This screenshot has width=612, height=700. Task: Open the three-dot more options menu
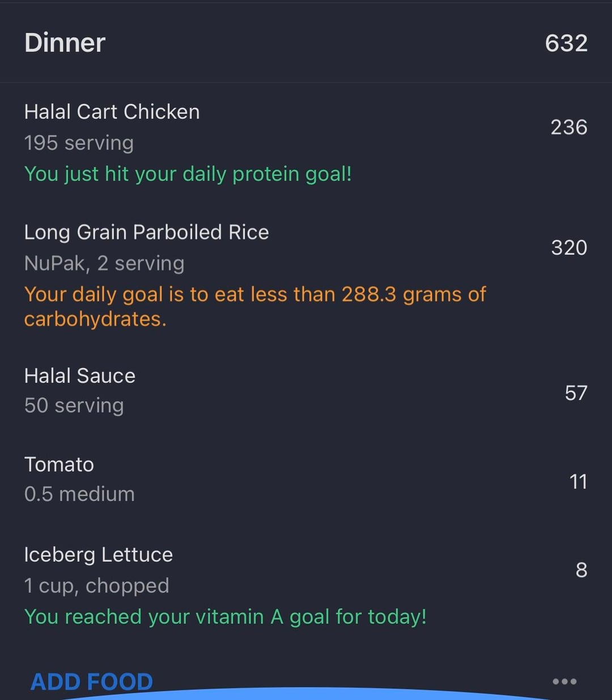[564, 681]
